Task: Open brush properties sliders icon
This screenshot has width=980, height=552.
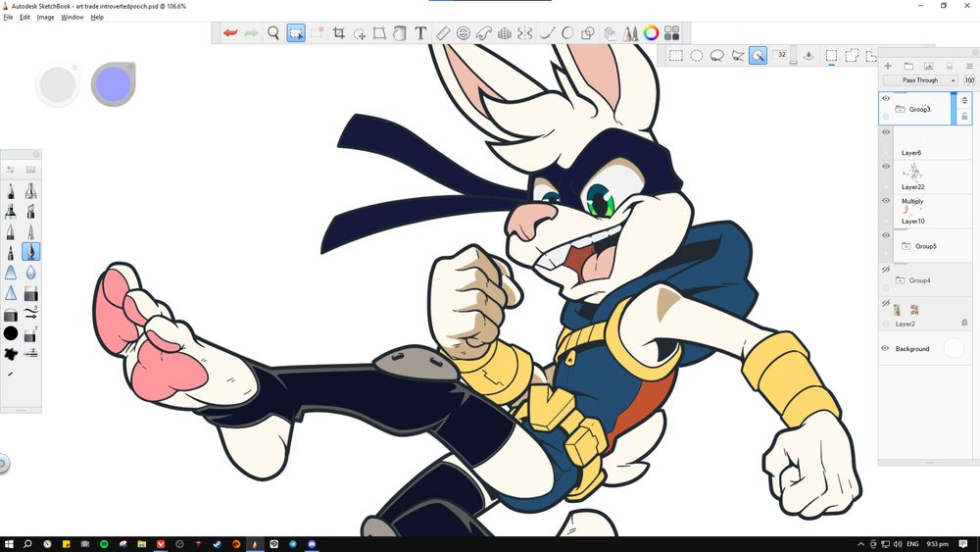Action: coord(11,170)
